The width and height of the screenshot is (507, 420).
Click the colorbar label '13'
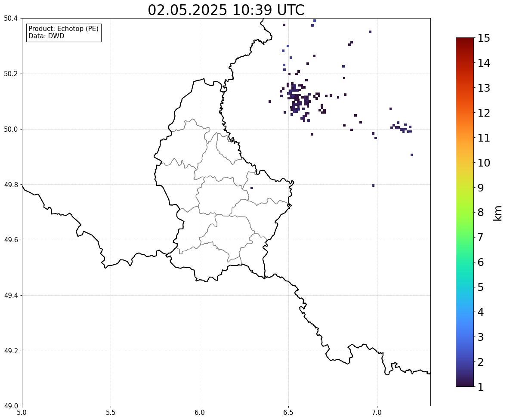[484, 88]
